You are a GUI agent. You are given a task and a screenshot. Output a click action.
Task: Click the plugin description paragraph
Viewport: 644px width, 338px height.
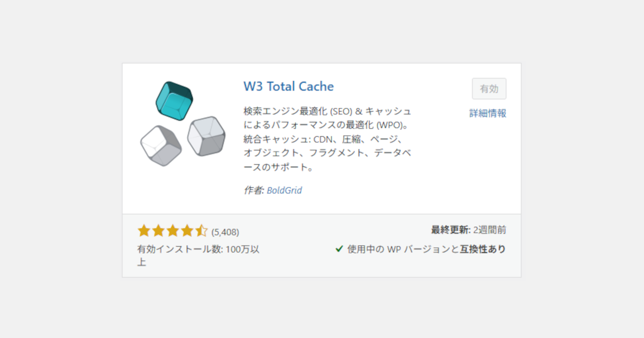327,139
